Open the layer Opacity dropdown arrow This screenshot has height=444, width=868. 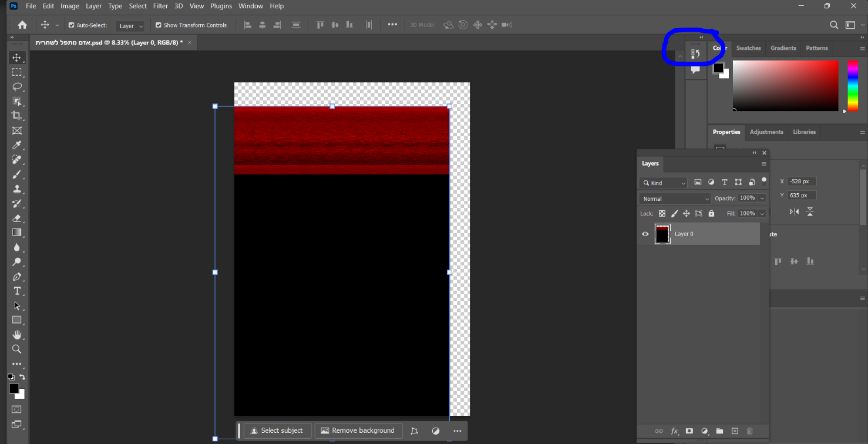(x=762, y=199)
